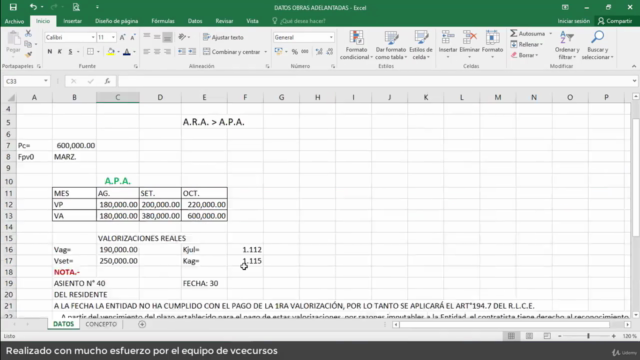Align text to the top
This screenshot has height=360, width=640.
147,37
